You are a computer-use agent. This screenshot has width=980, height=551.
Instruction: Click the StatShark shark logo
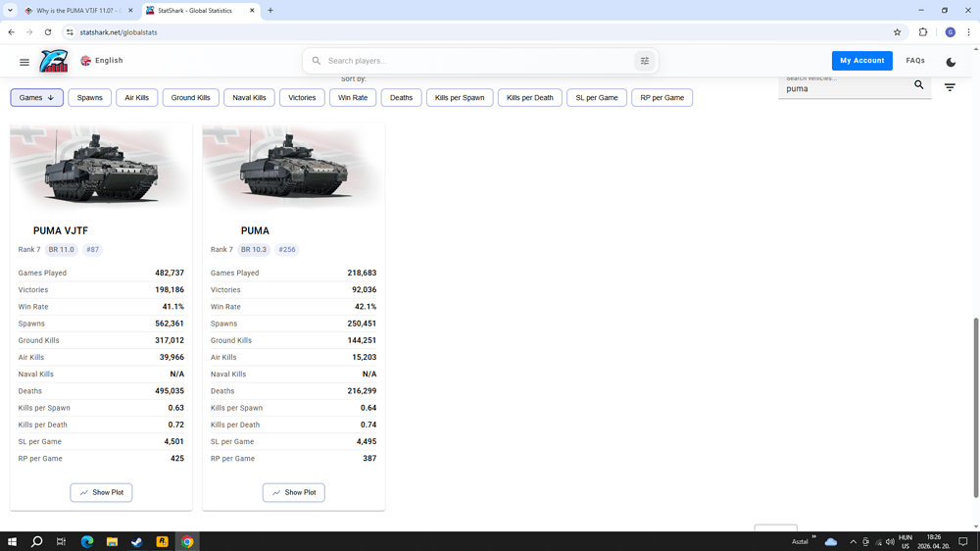(x=54, y=61)
